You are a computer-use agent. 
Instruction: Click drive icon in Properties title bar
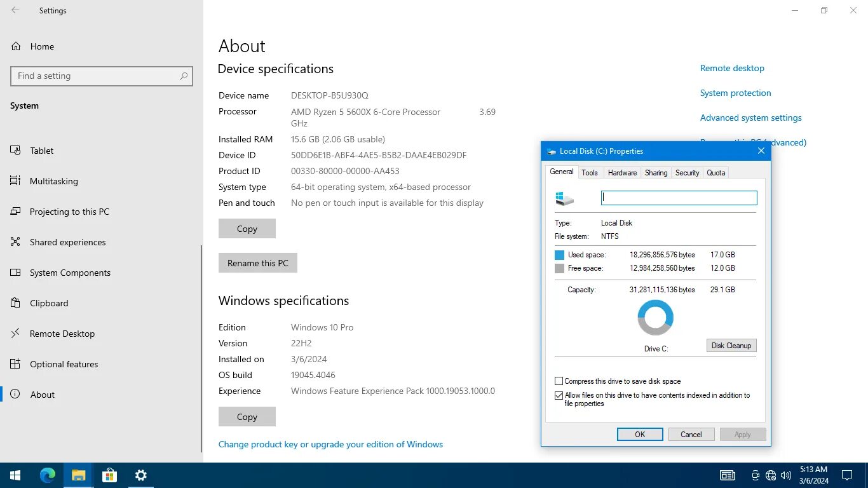[x=551, y=151]
